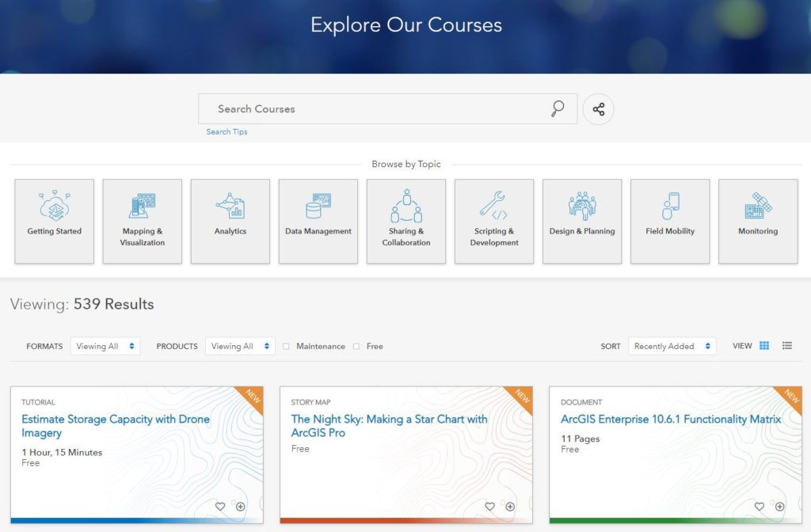Open the Search Tips link
Screen dimensions: 811x532
click(x=227, y=132)
